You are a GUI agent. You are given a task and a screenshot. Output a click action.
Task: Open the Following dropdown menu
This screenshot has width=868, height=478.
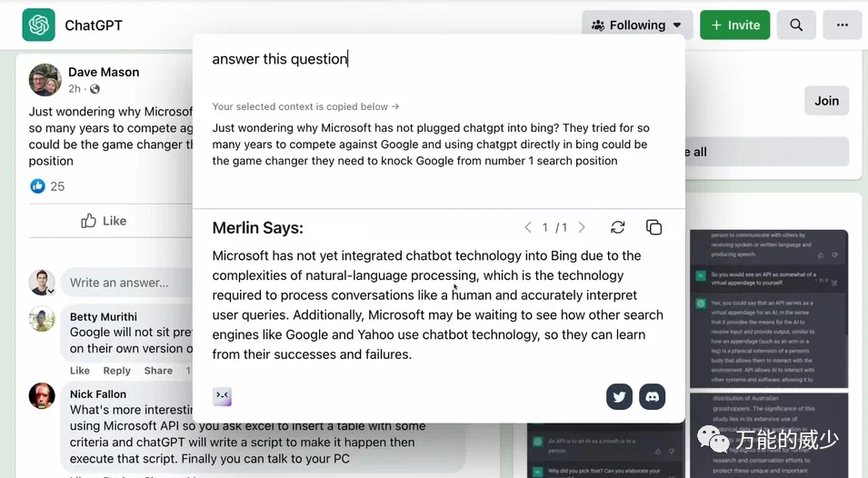pos(636,25)
